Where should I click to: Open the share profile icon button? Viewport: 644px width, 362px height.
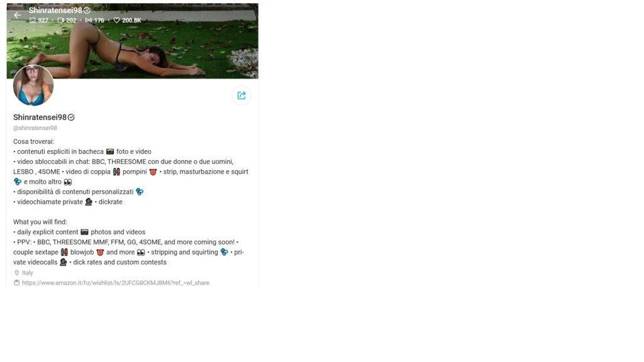(x=241, y=96)
